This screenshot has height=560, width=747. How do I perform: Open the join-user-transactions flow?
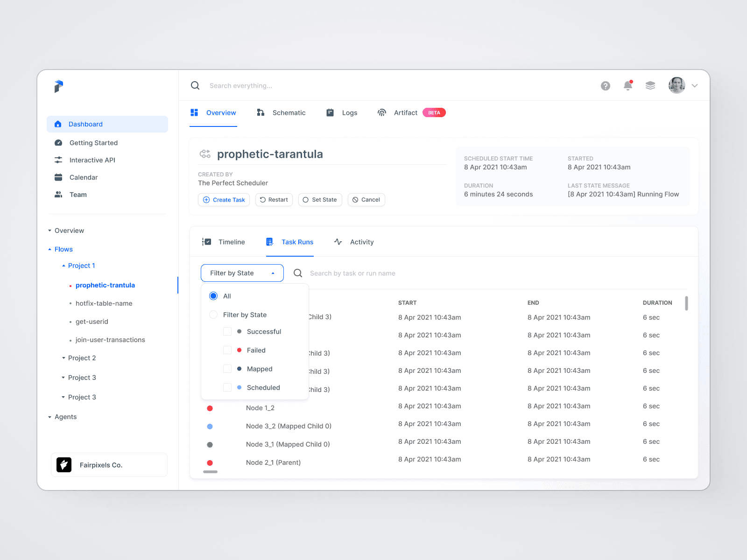pos(110,340)
